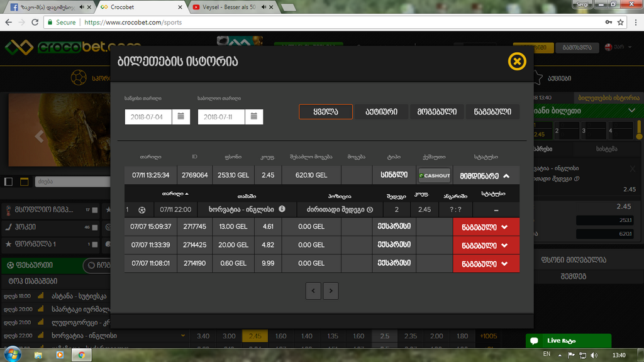Open the language flag dropdown

coord(619,47)
